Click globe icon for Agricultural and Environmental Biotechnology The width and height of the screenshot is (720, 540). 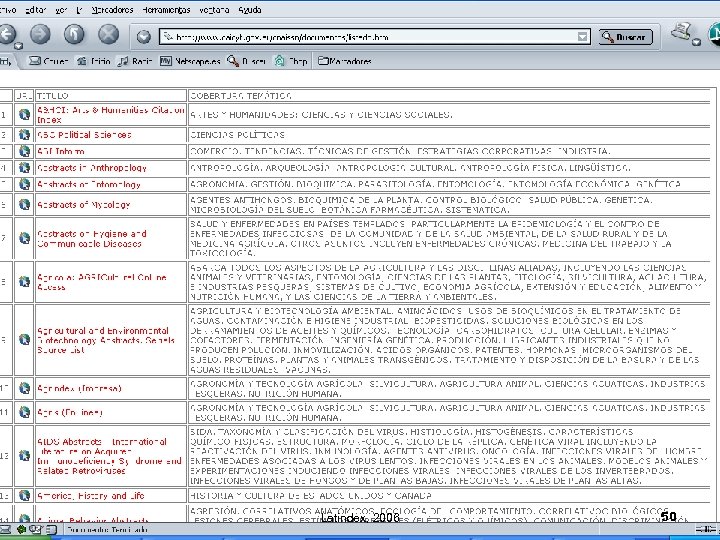[x=24, y=339]
